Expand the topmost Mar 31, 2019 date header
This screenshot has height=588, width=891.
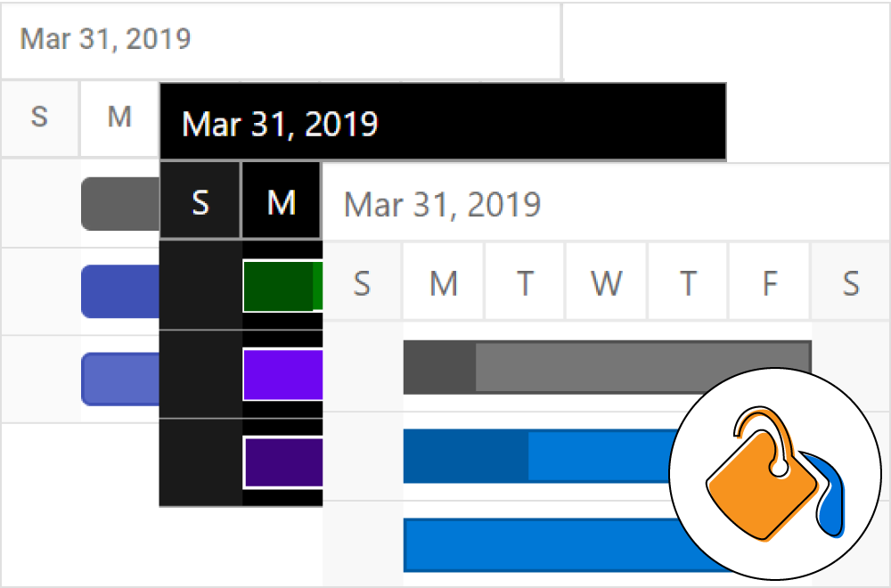[x=102, y=39]
